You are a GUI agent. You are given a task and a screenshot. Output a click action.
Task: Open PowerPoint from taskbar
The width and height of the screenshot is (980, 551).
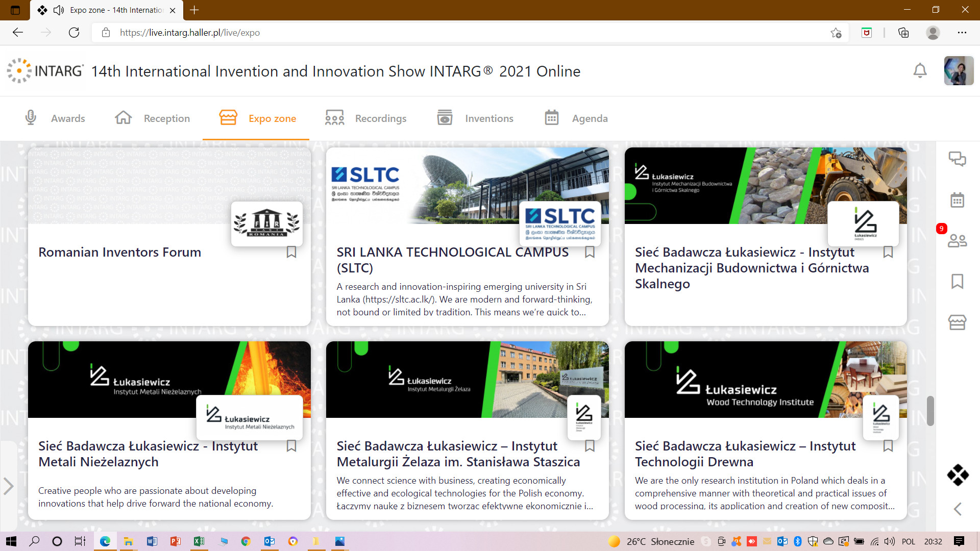pyautogui.click(x=175, y=541)
